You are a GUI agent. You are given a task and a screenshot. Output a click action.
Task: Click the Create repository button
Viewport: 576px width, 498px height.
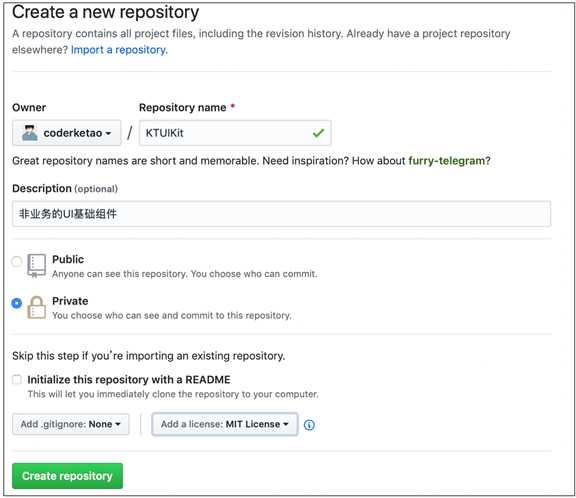click(x=67, y=476)
